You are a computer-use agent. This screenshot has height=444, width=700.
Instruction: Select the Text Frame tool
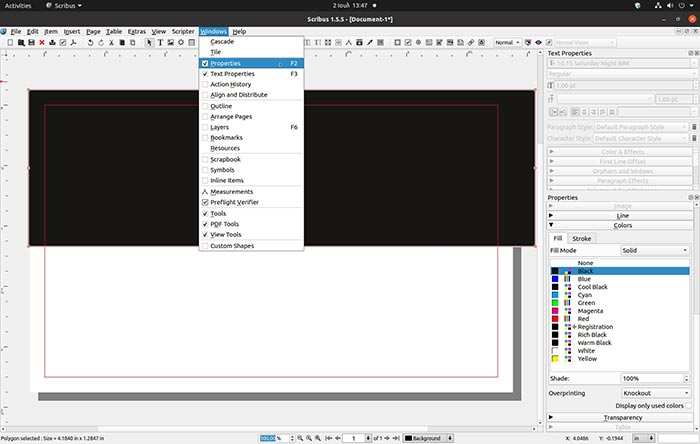[160, 42]
